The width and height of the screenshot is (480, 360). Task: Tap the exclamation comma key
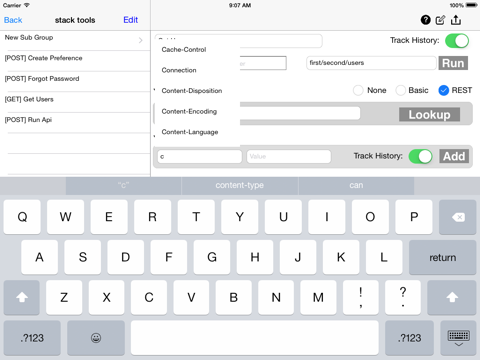pos(361,297)
